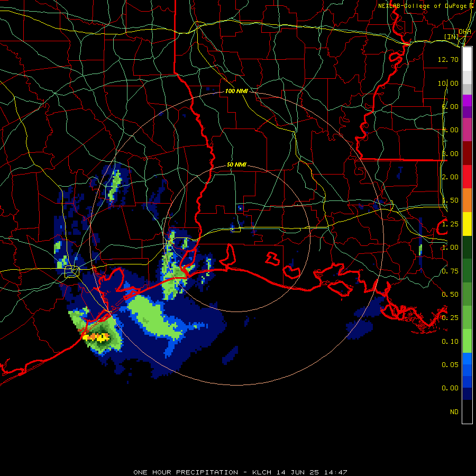
Task: Click the 1.25 legend value
Action: pyautogui.click(x=450, y=224)
